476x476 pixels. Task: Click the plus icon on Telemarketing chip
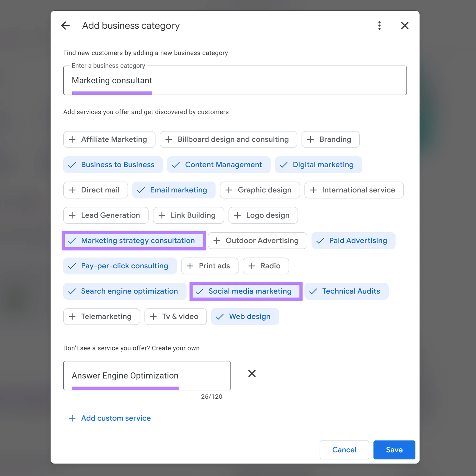(72, 317)
